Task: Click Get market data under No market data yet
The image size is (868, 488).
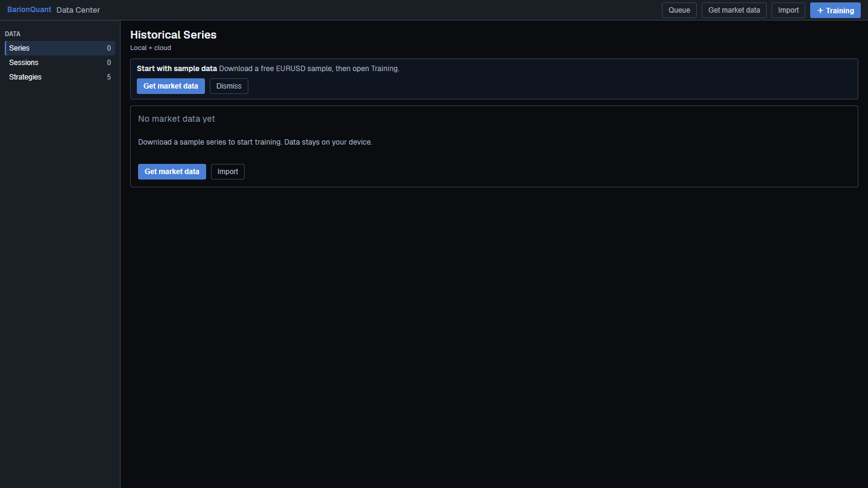Action: click(x=172, y=172)
